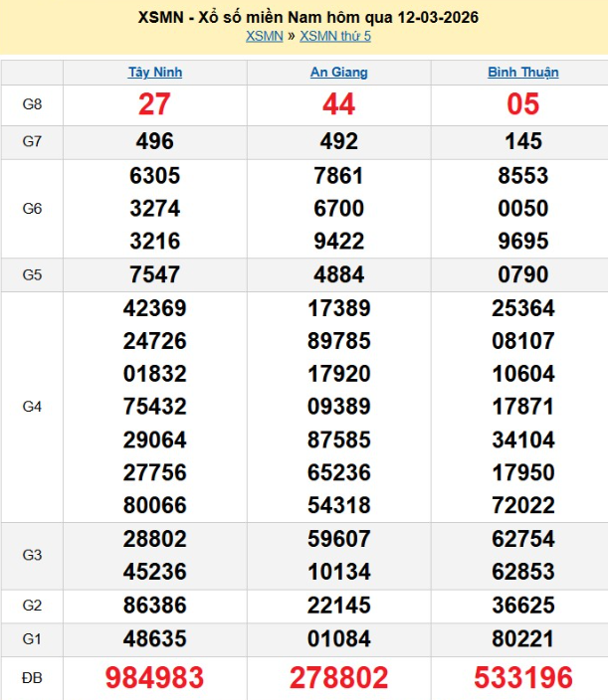Click Tây Ninh G8 result 27
Image resolution: width=608 pixels, height=700 pixels.
tap(155, 104)
